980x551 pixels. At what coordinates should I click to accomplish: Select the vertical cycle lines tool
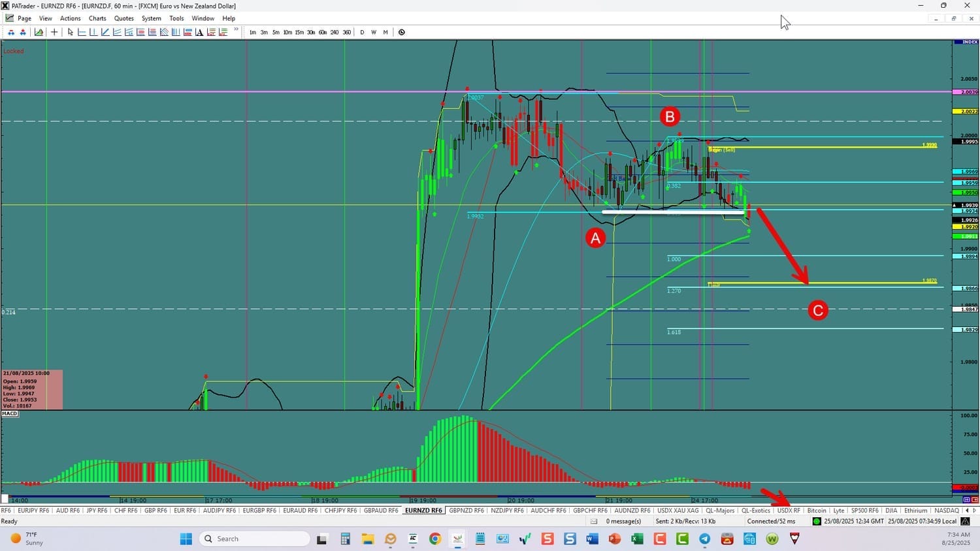coord(176,32)
